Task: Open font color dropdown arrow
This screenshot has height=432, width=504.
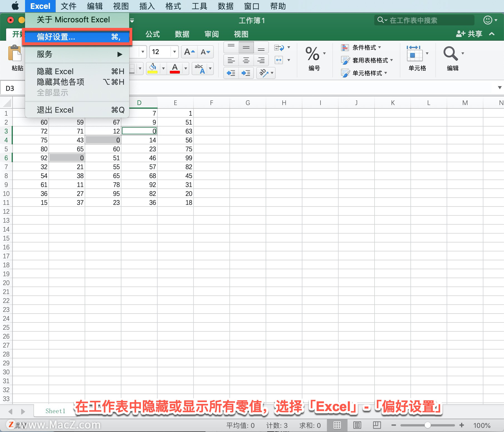Action: tap(186, 69)
